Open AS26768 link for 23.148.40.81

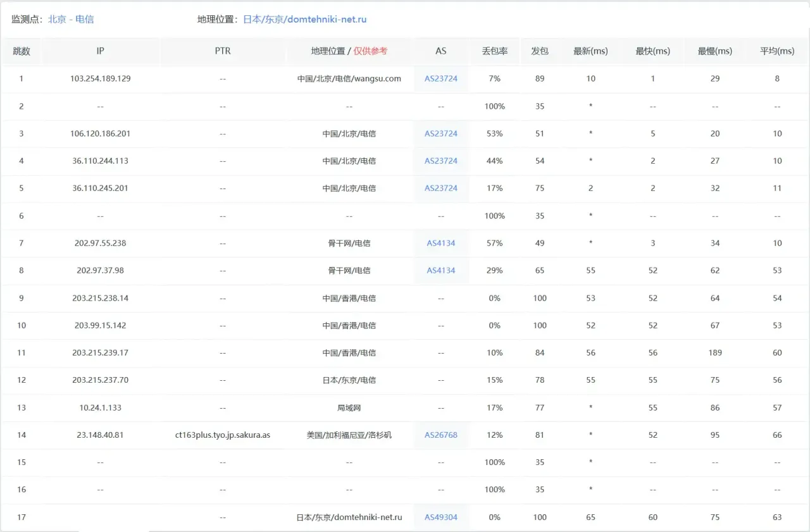pos(441,435)
